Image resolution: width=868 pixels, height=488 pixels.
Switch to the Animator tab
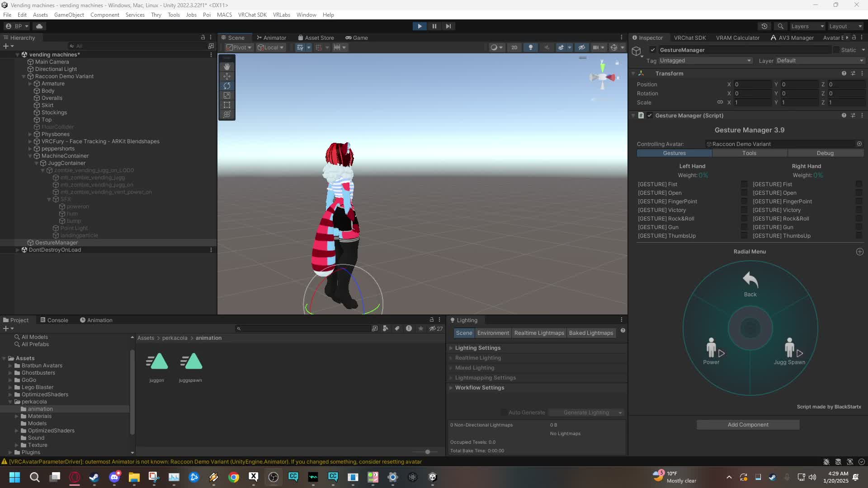271,38
